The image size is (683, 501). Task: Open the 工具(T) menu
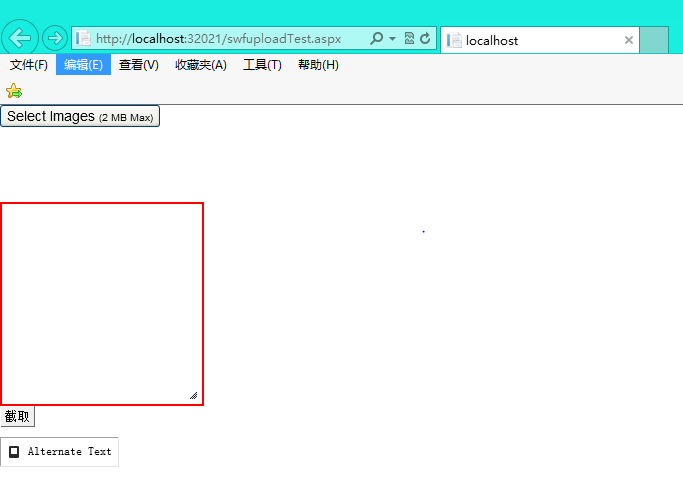262,65
